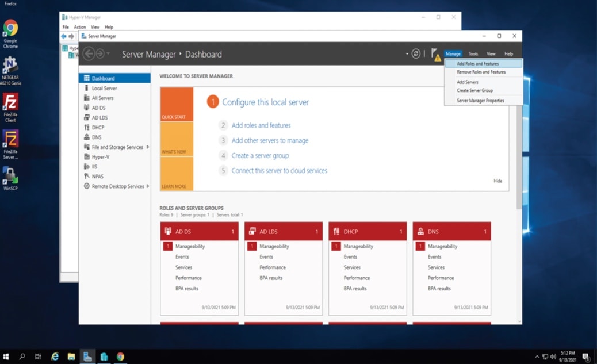597x364 pixels.
Task: Open the Tools menu
Action: point(473,54)
